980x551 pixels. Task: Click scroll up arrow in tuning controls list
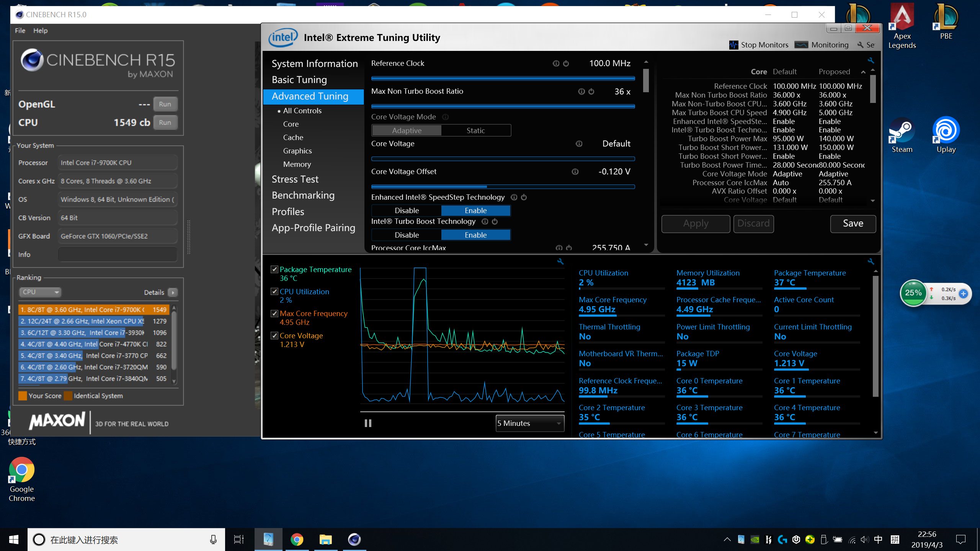pyautogui.click(x=646, y=62)
